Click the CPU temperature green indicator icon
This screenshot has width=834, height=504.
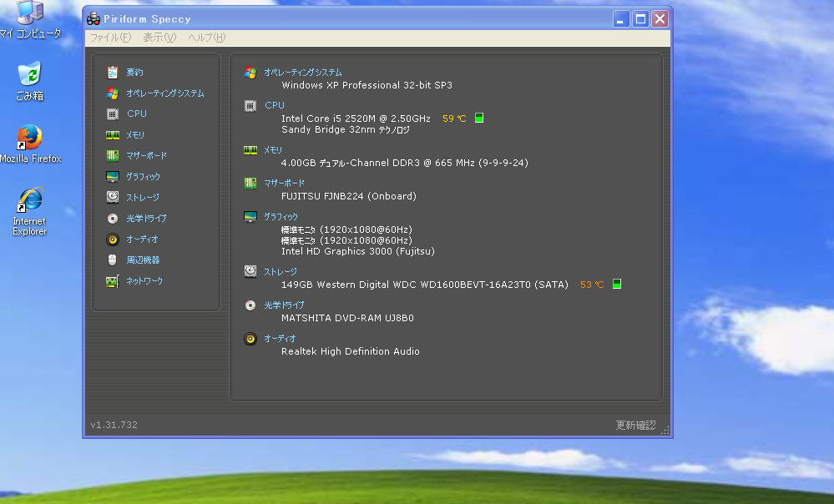coord(478,118)
